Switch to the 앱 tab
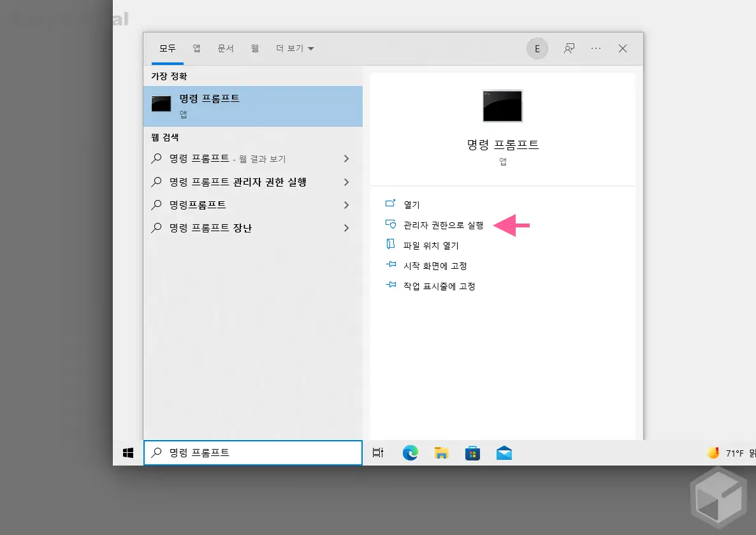 coord(196,48)
